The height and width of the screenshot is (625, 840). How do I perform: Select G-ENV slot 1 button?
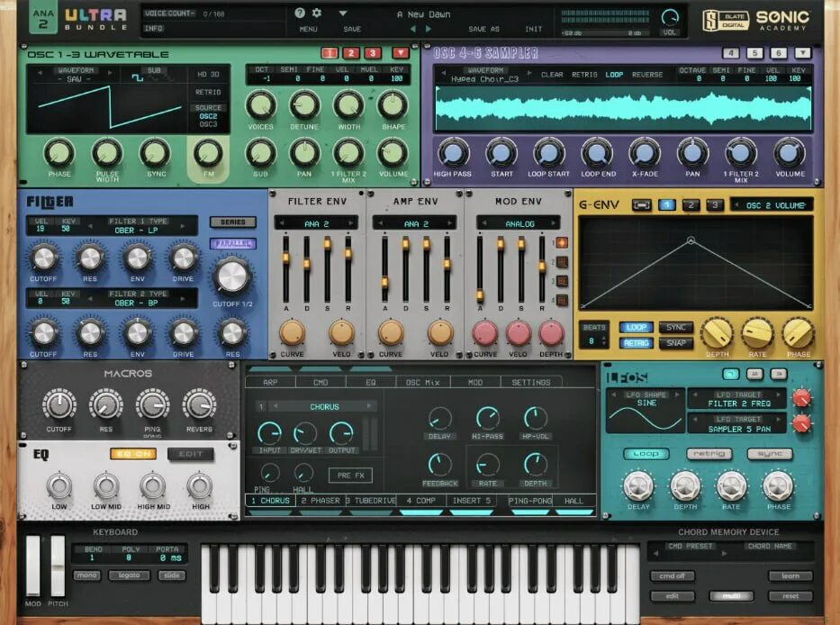click(x=667, y=204)
